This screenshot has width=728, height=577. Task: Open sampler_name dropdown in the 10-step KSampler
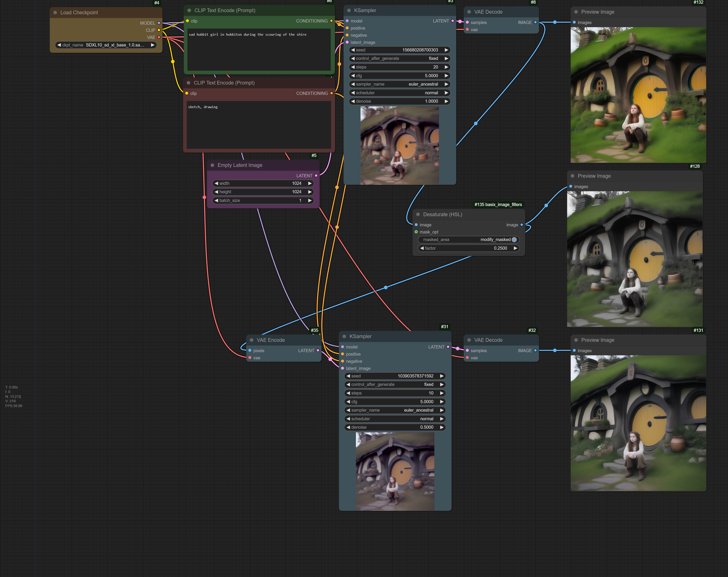(x=395, y=410)
